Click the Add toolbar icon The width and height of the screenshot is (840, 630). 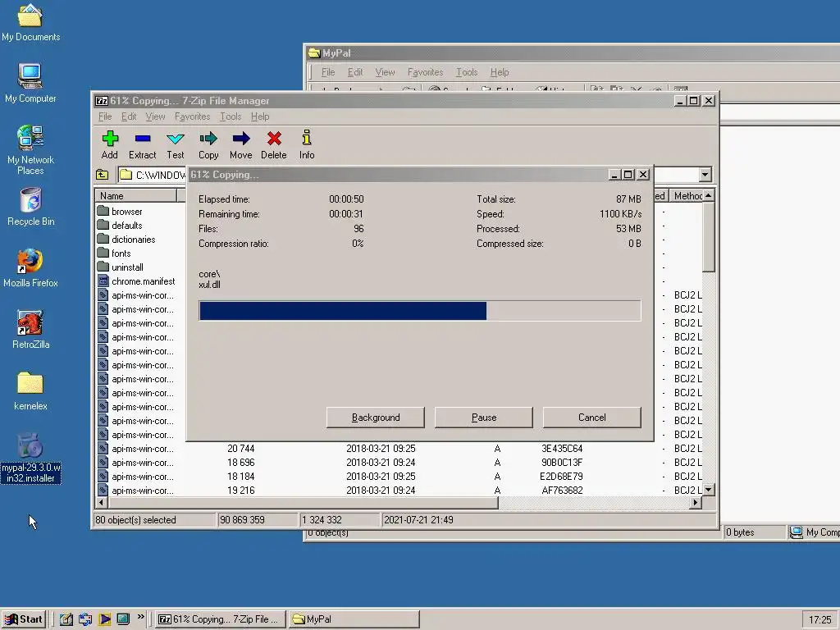(110, 144)
